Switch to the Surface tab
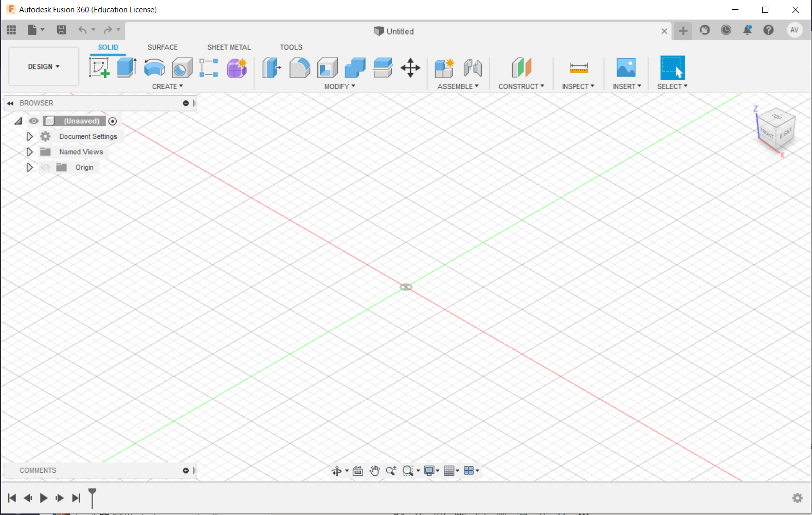 coord(163,47)
